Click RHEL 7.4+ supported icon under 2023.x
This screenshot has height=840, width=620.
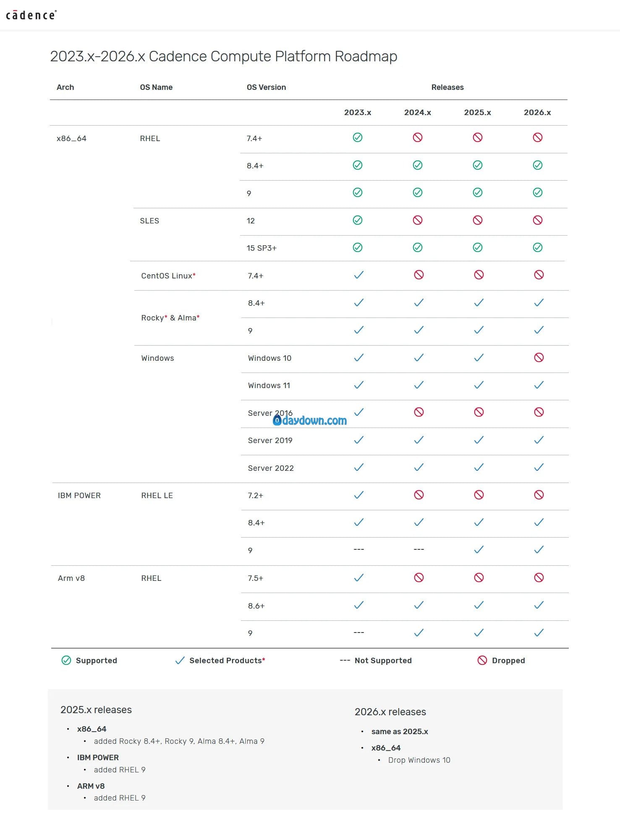click(x=358, y=137)
